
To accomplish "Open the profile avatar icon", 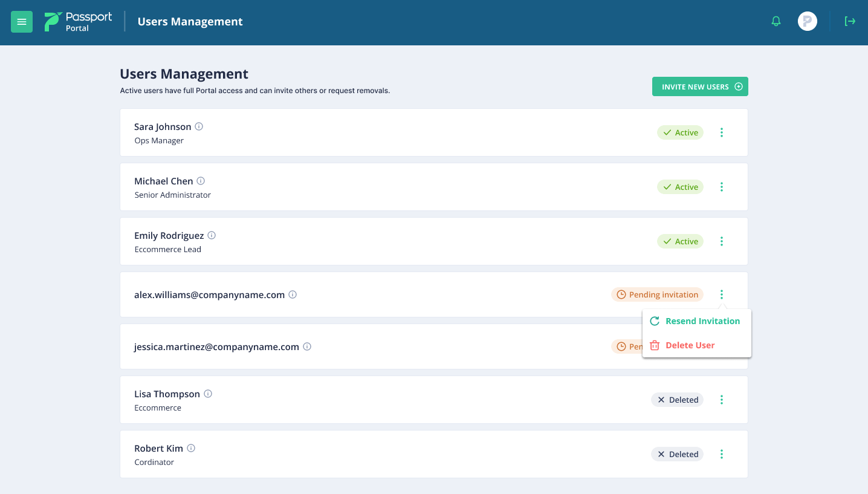I will (807, 22).
